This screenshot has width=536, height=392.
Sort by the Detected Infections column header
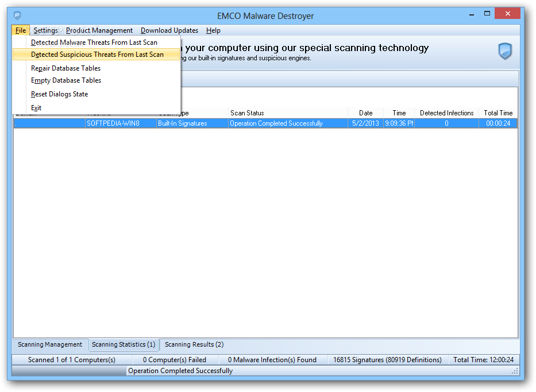[x=446, y=113]
